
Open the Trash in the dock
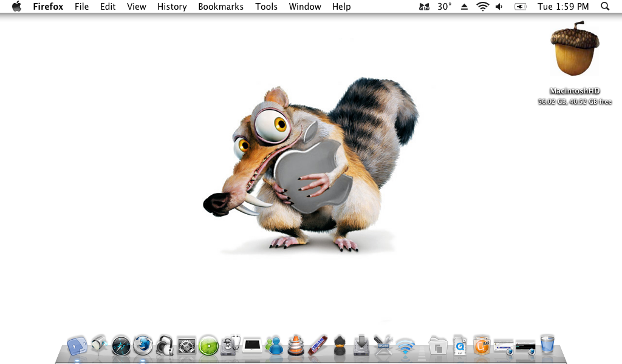[x=547, y=344]
